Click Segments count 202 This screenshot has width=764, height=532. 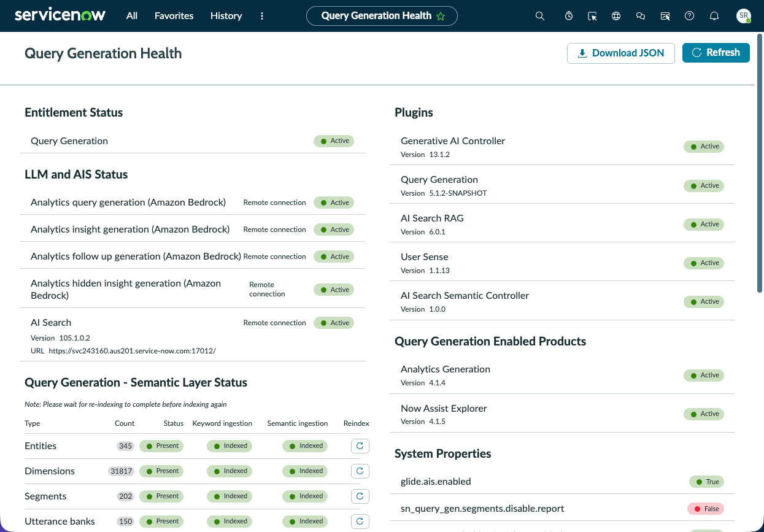click(126, 496)
